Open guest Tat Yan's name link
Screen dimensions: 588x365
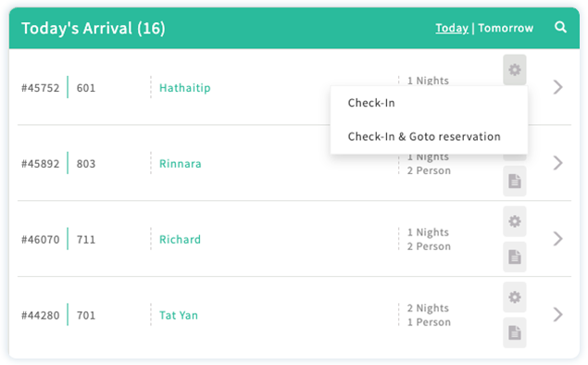pos(179,315)
